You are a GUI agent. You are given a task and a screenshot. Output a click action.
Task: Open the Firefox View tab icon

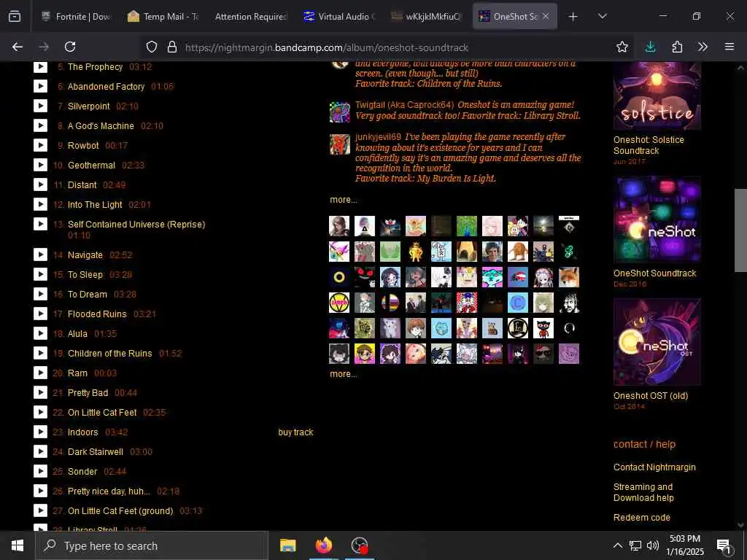(15, 16)
